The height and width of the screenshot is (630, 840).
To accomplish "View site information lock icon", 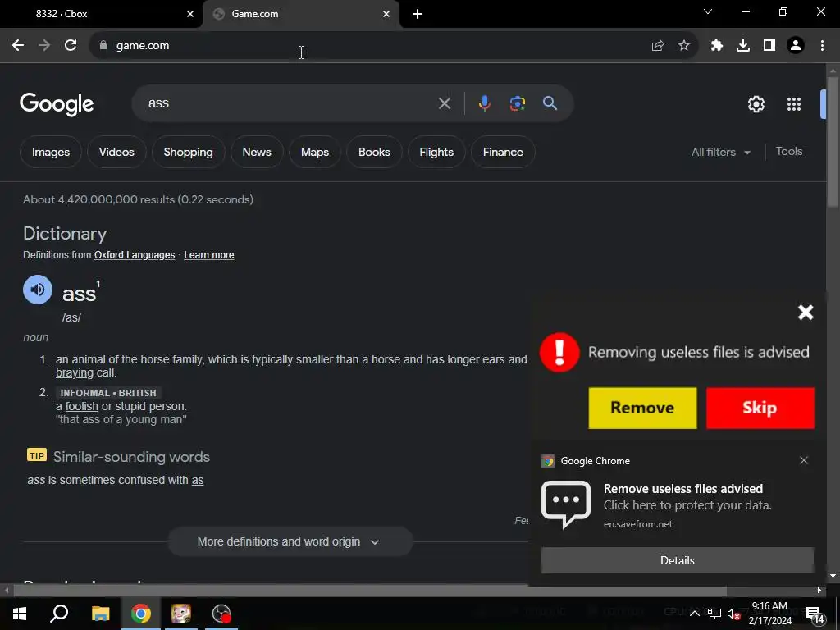I will 103,46.
